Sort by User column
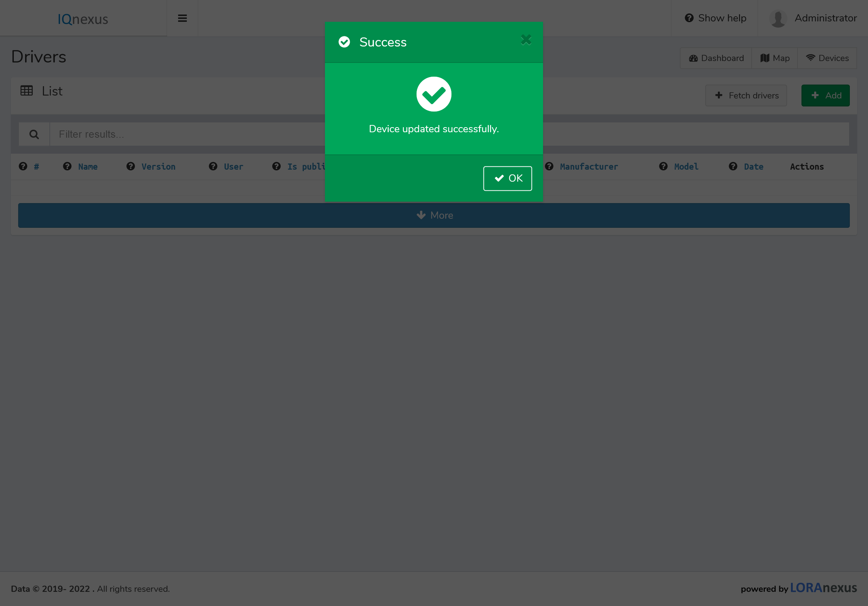 (x=234, y=167)
